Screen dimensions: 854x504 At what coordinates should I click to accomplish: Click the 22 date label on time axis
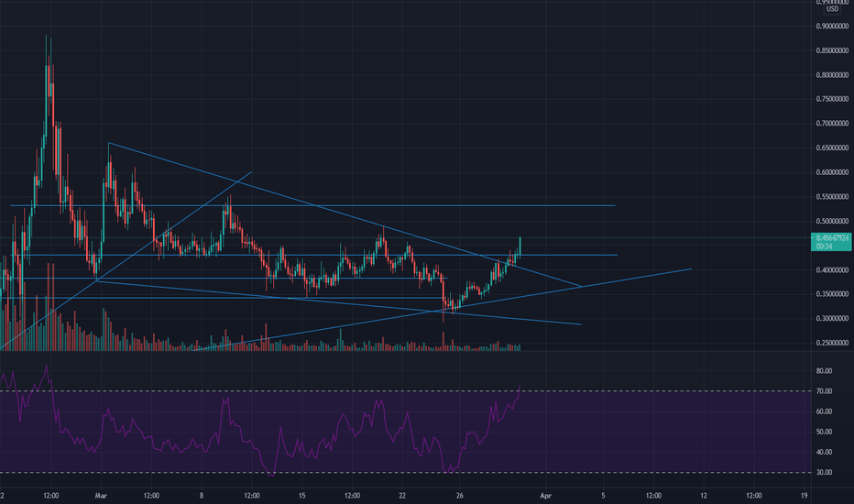(402, 495)
